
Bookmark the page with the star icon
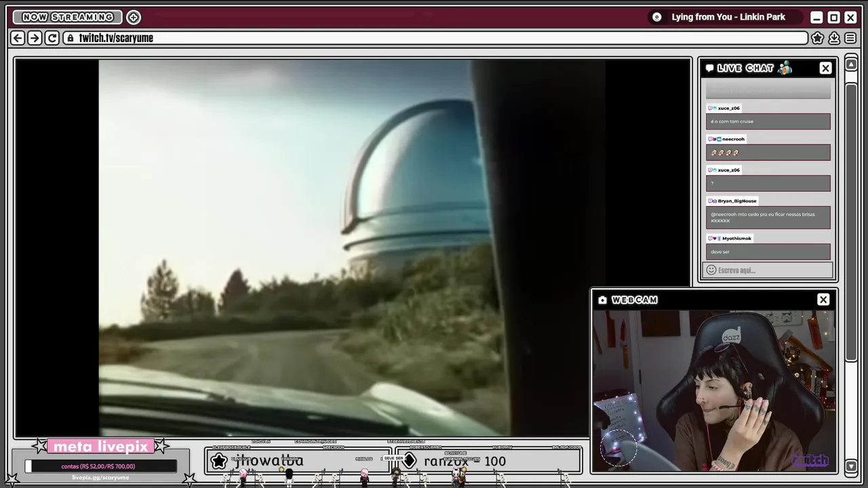(x=818, y=38)
